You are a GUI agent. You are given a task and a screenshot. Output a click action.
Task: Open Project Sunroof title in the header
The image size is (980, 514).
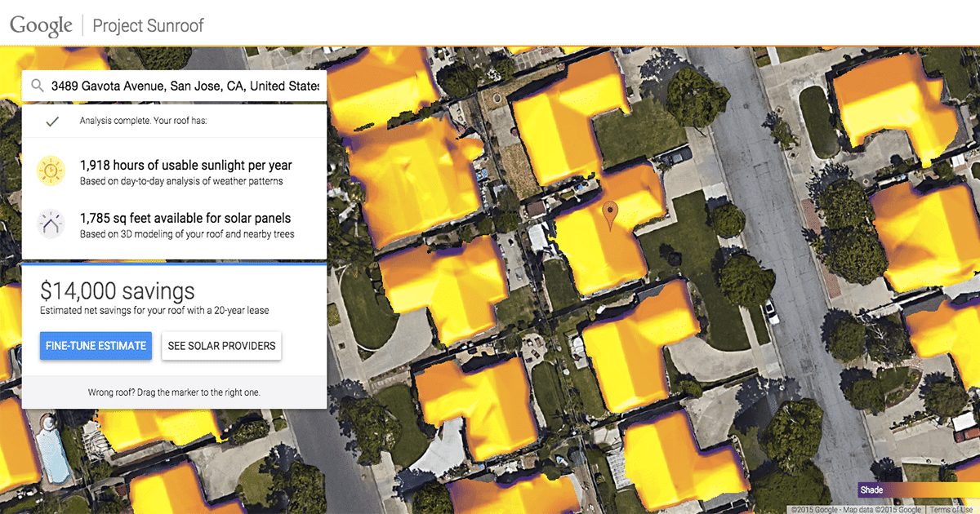(147, 25)
